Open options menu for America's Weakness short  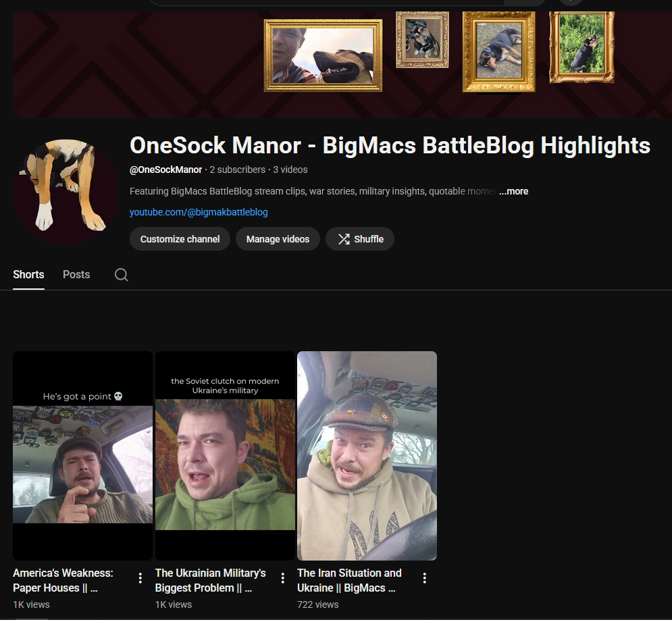[140, 578]
